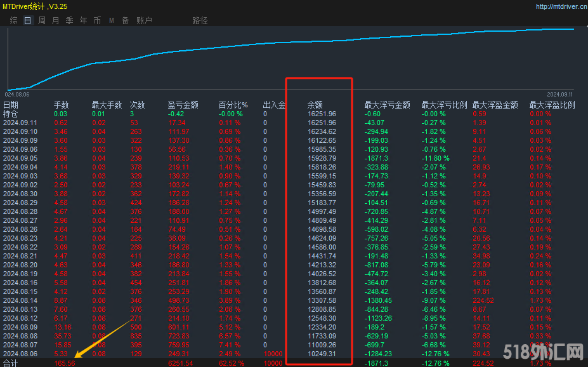Select the 2024.08.08 date row
Screen dimensions: 588x367
20,337
